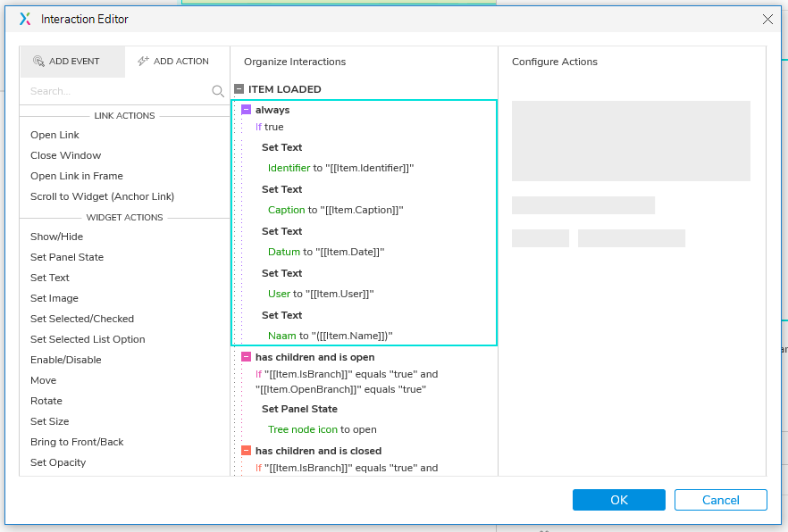Choose the Open Link action
This screenshot has width=788, height=532.
tap(54, 135)
